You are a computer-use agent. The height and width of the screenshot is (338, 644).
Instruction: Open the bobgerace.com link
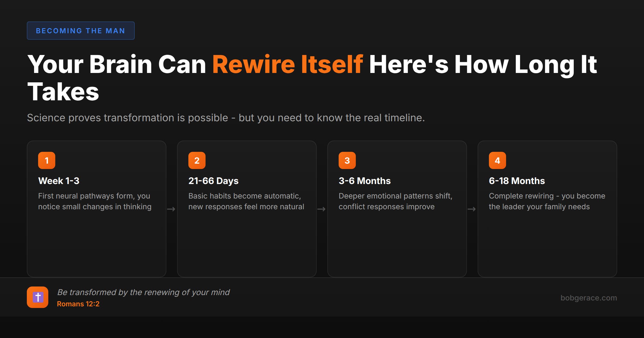coord(588,298)
